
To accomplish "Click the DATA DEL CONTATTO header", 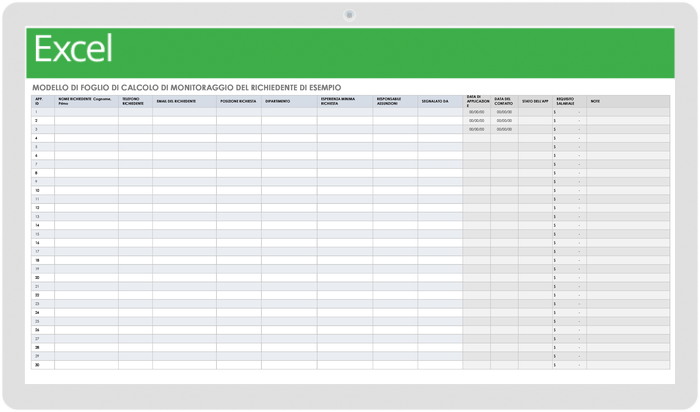I will tap(504, 101).
